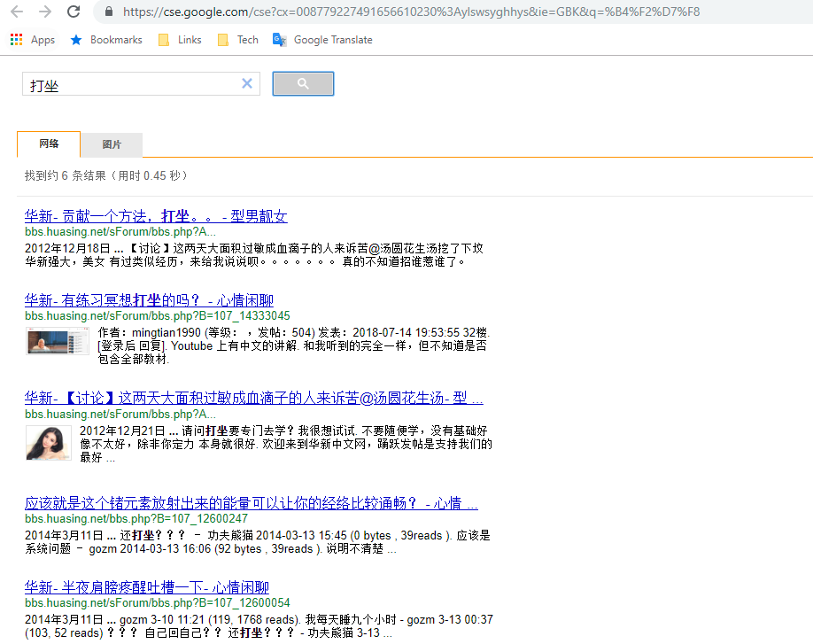Click in the 打坐 search input field

tap(133, 85)
